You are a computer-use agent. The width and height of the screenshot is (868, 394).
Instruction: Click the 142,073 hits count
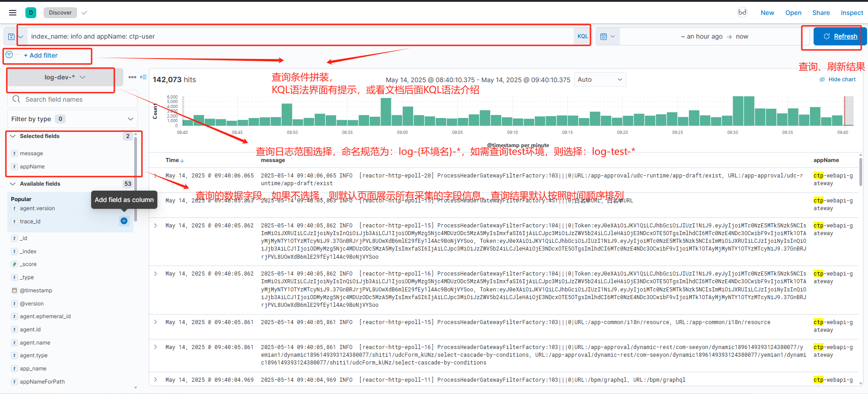click(174, 79)
